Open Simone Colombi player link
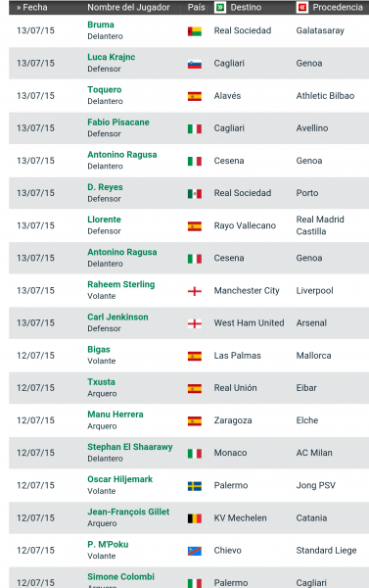 pyautogui.click(x=121, y=576)
